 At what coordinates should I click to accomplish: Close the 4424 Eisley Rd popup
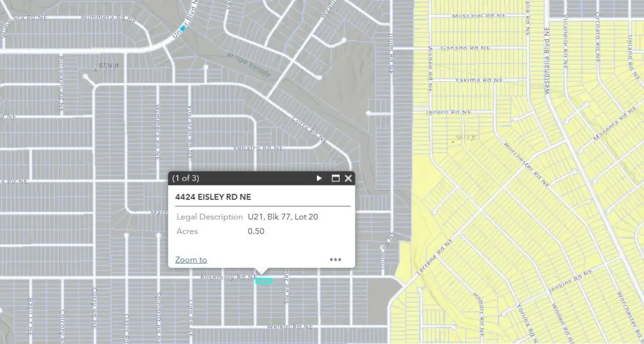pyautogui.click(x=348, y=179)
